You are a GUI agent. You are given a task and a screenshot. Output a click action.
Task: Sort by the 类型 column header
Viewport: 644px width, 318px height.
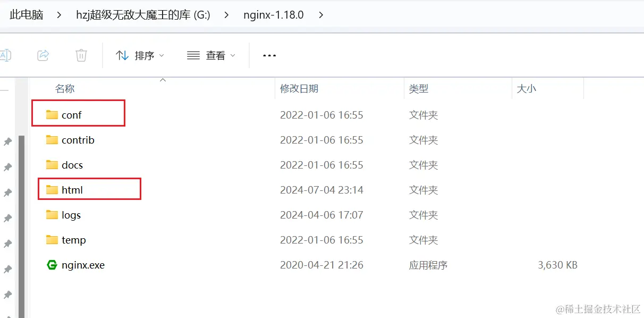coord(419,89)
